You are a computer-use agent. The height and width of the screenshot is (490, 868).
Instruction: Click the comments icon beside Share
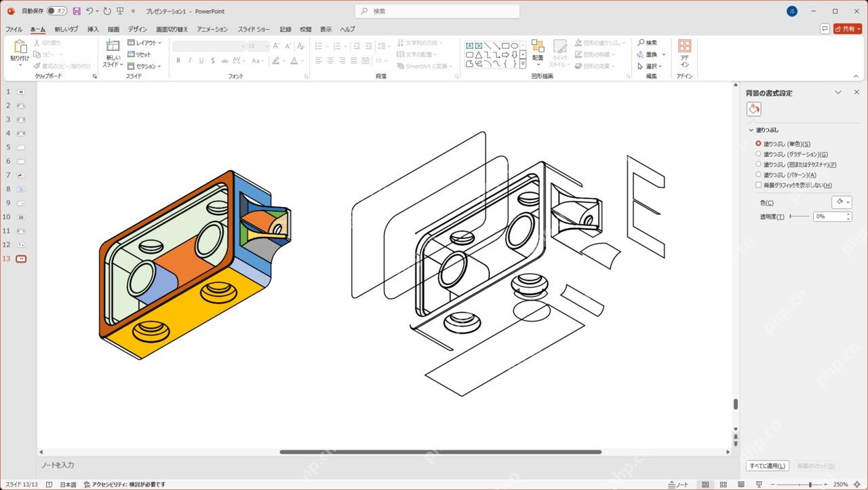825,29
